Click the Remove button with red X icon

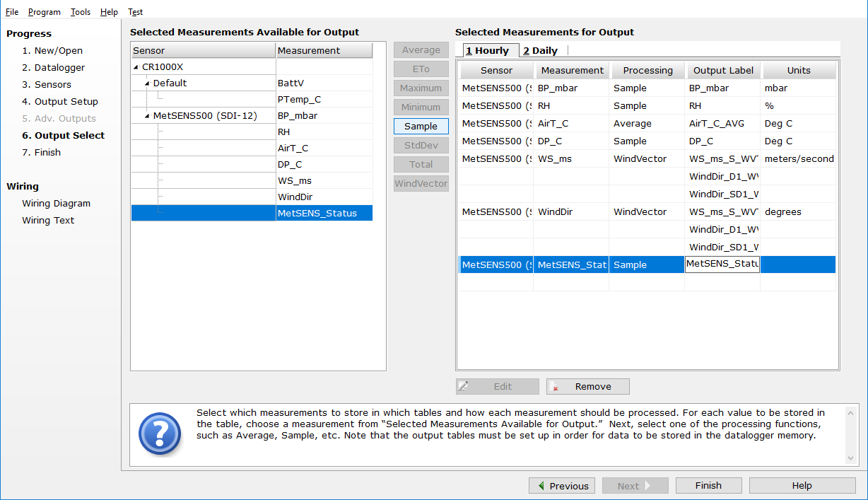click(587, 386)
